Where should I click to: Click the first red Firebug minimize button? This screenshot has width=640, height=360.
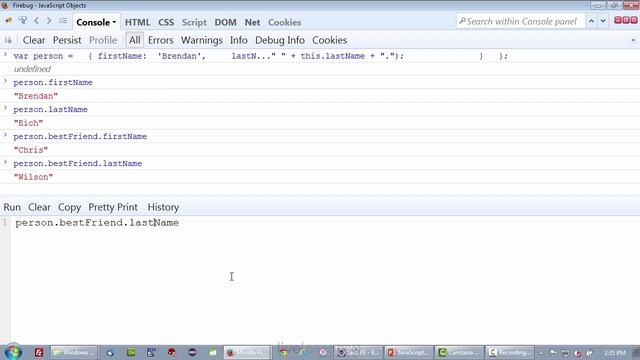[618, 20]
